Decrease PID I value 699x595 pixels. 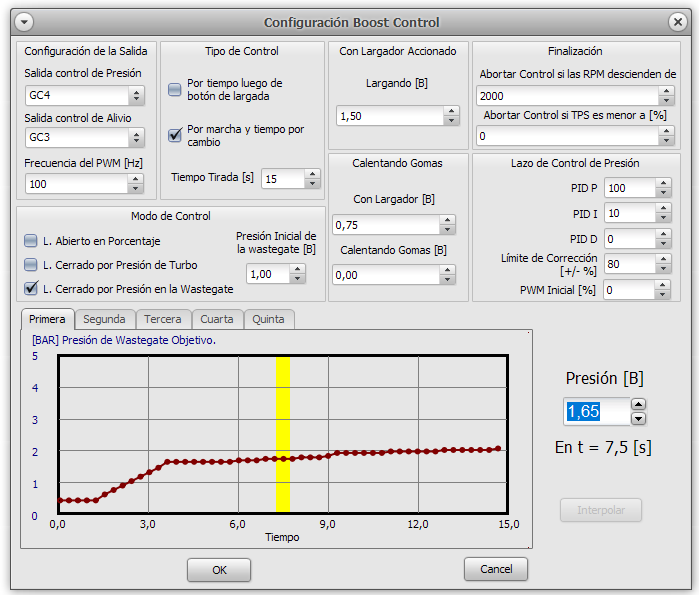663,218
